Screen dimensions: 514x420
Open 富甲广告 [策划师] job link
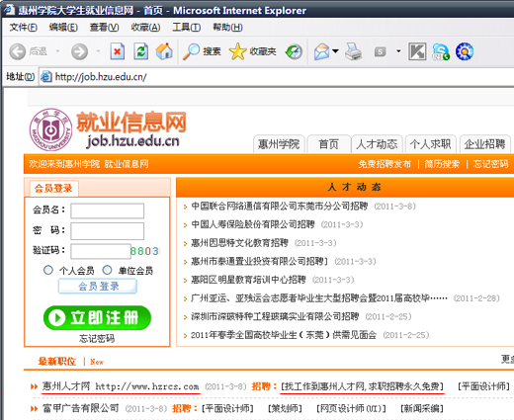point(285,408)
